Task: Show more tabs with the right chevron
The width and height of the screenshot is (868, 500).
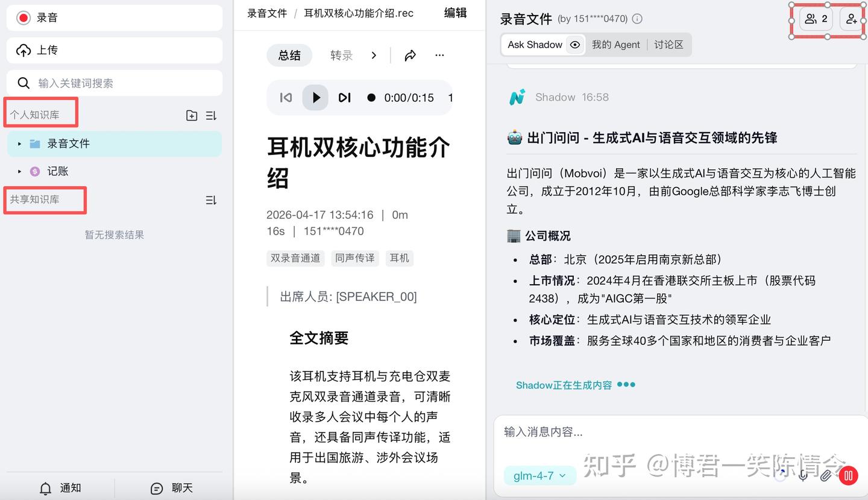Action: 374,55
